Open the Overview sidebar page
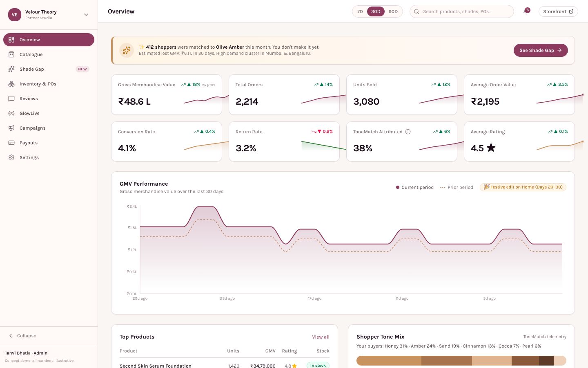The height and width of the screenshot is (368, 588). pyautogui.click(x=49, y=40)
